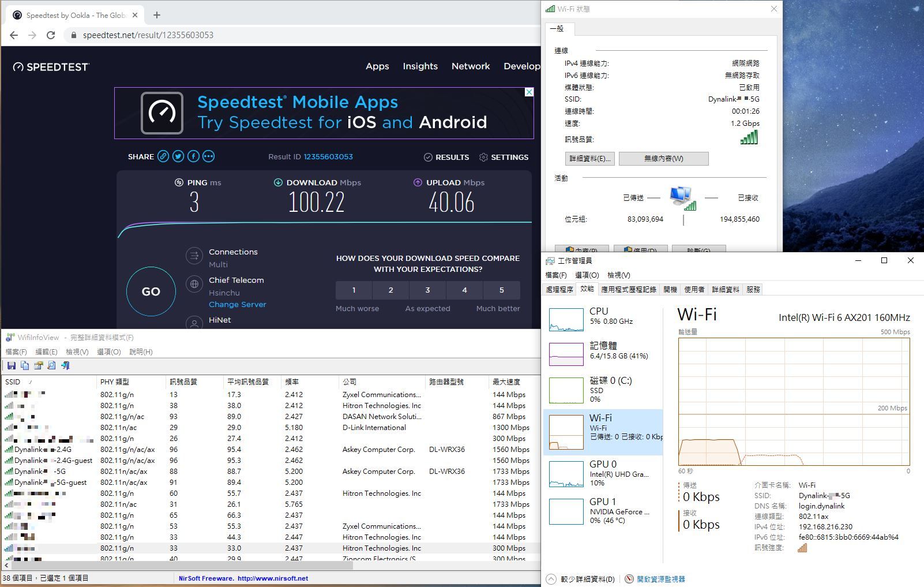Start a new test with GO

coord(151,291)
